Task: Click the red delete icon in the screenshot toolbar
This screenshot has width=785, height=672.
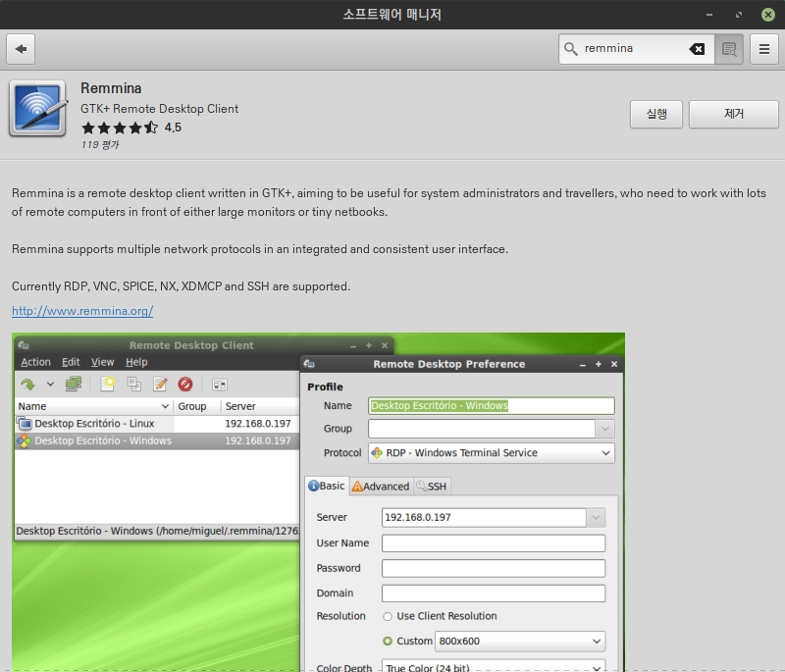Action: 184,384
